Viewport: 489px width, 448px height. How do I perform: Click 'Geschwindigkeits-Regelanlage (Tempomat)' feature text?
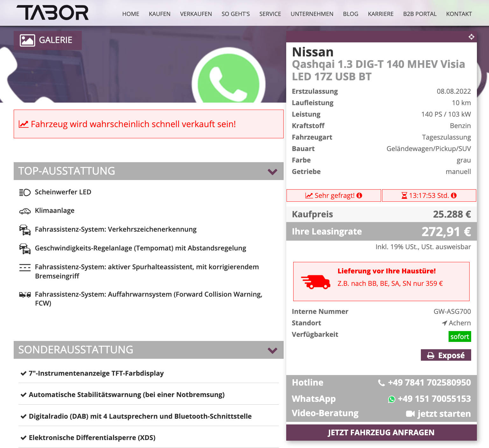point(140,249)
